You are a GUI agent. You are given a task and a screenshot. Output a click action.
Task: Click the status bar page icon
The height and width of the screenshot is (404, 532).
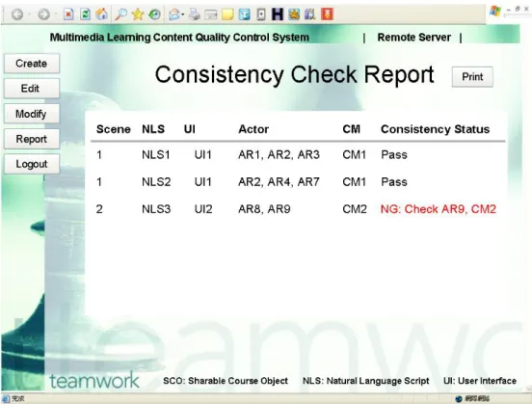(6, 398)
